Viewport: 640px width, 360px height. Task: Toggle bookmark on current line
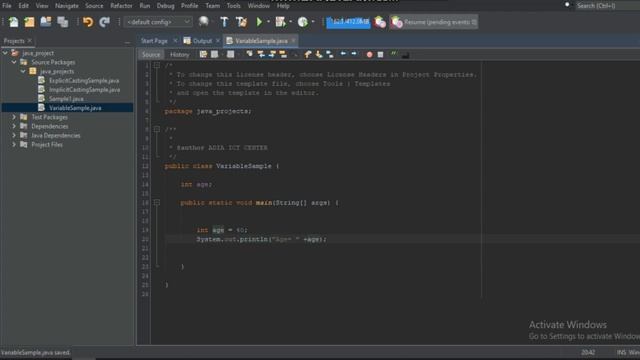pos(330,54)
